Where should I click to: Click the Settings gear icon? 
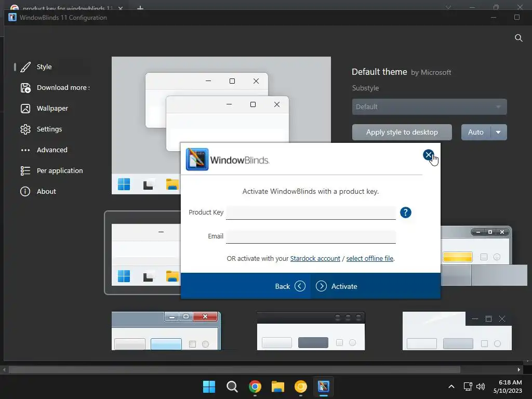click(25, 129)
